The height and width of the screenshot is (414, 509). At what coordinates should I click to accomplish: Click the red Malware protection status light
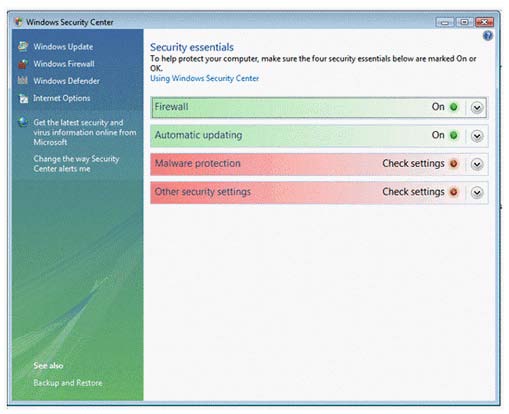point(454,164)
